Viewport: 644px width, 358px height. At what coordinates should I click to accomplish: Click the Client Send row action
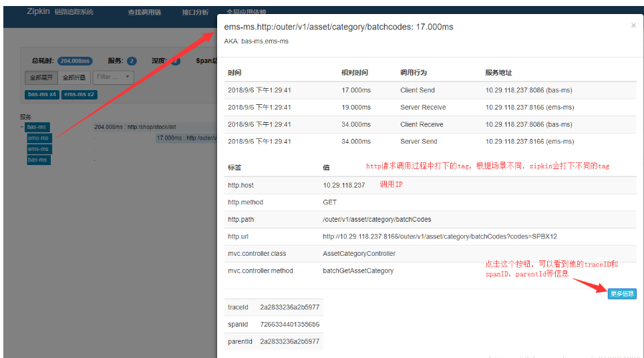(x=418, y=90)
